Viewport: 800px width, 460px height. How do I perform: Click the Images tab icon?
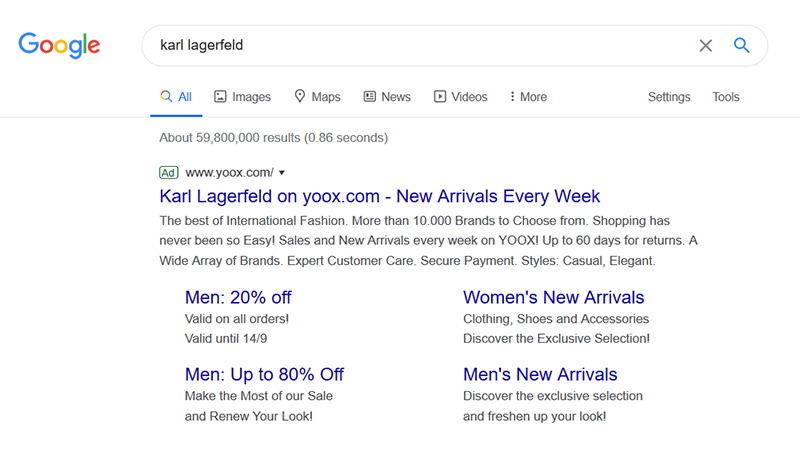(x=220, y=97)
